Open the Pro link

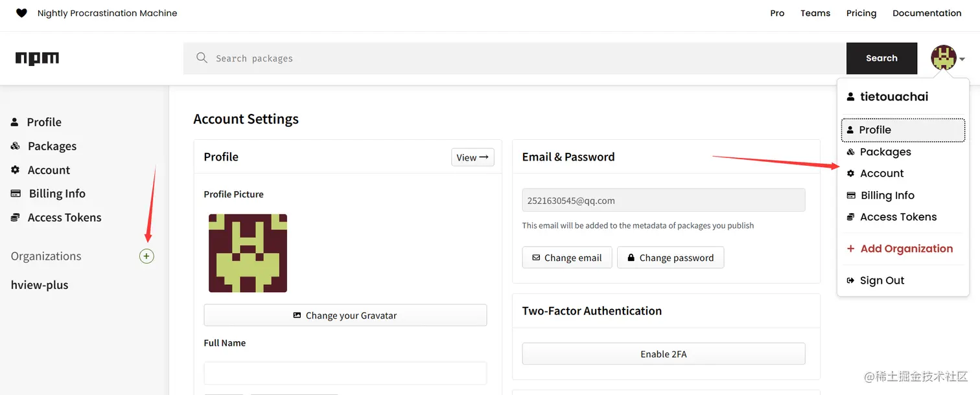[x=777, y=13]
